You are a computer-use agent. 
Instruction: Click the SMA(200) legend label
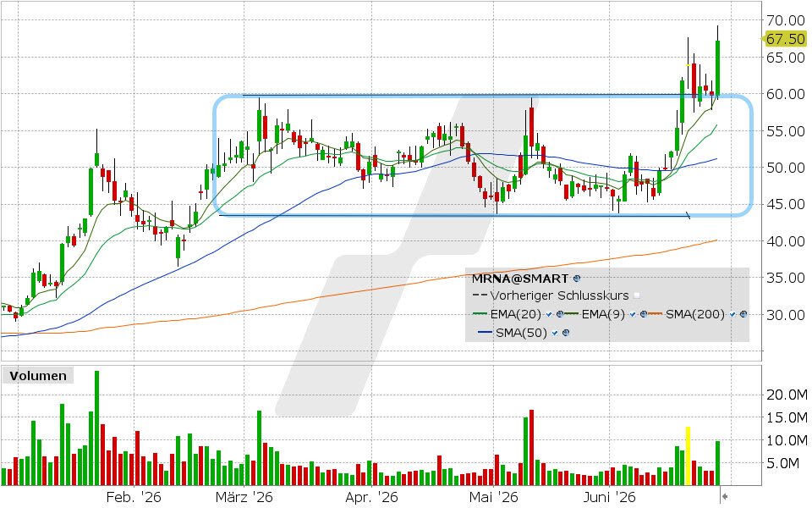coord(695,314)
